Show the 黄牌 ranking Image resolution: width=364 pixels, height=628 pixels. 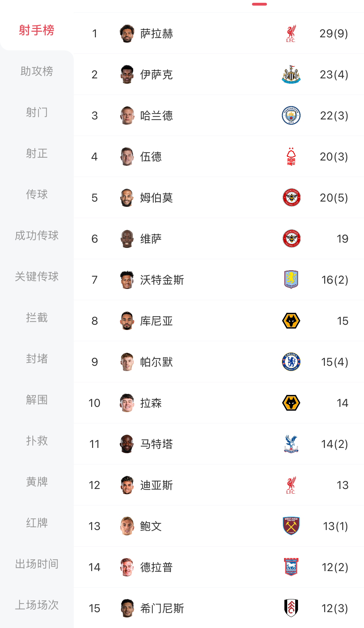pos(37,482)
